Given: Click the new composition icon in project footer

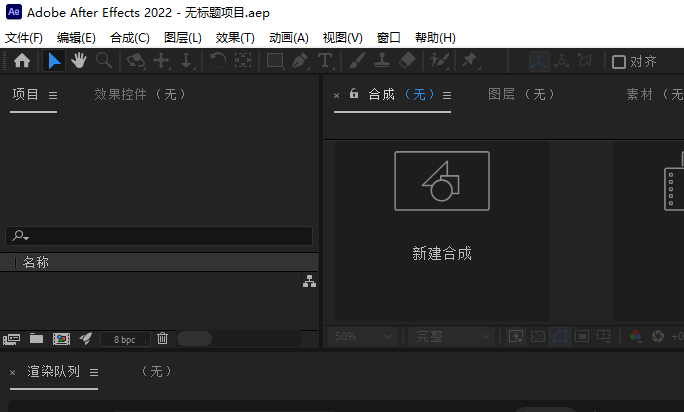Looking at the screenshot, I should [62, 339].
